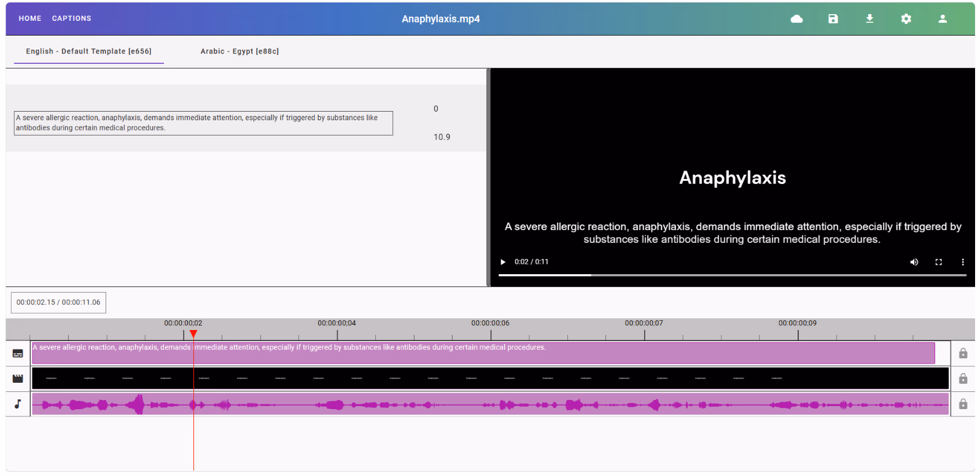Click the audio waveform track

[x=491, y=404]
